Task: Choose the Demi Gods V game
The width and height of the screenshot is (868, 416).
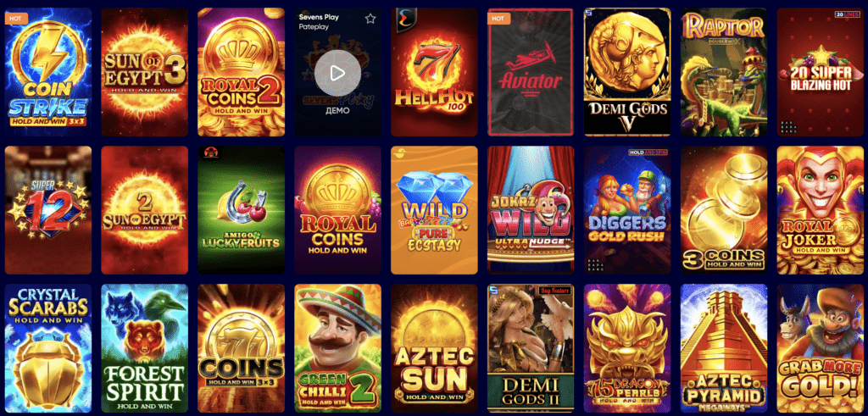Action: point(627,72)
